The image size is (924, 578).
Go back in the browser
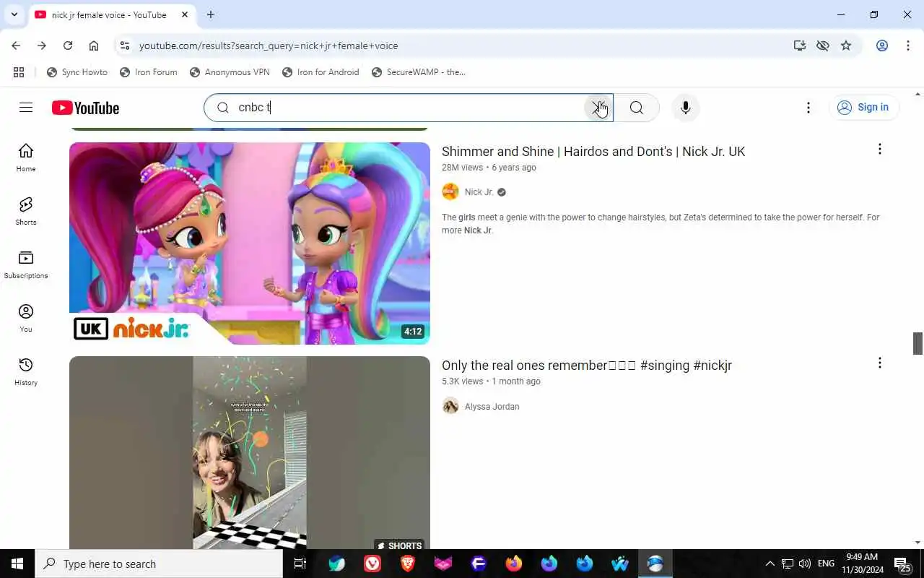[16, 46]
